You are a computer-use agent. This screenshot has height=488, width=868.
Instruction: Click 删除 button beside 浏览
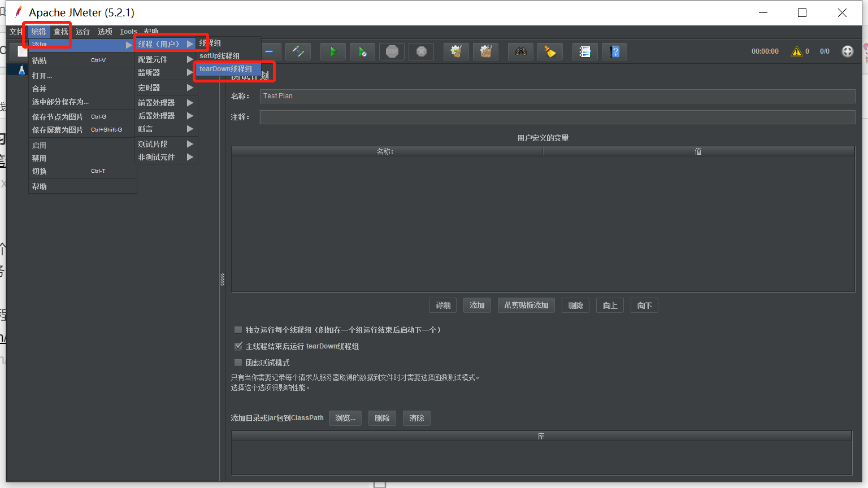(x=383, y=418)
